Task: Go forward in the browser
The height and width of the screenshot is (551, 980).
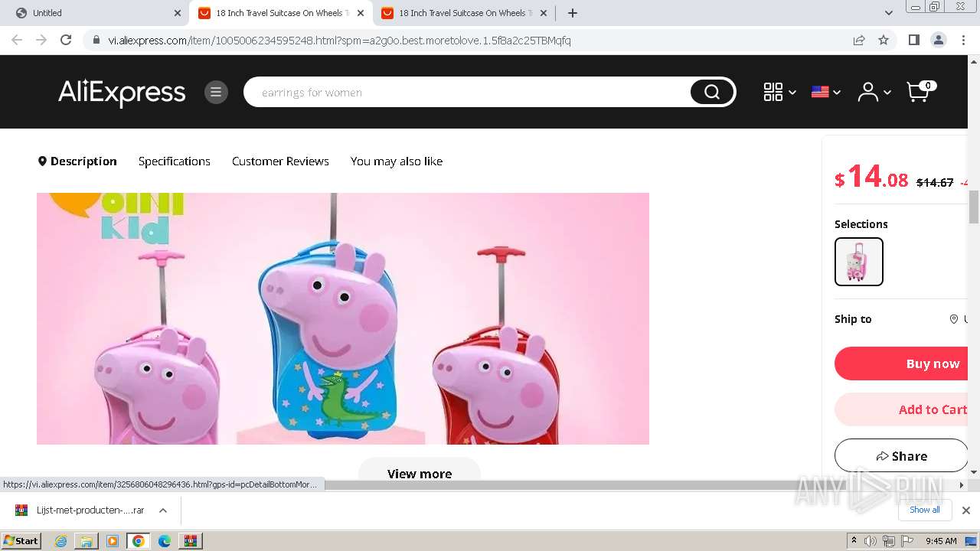Action: click(41, 40)
